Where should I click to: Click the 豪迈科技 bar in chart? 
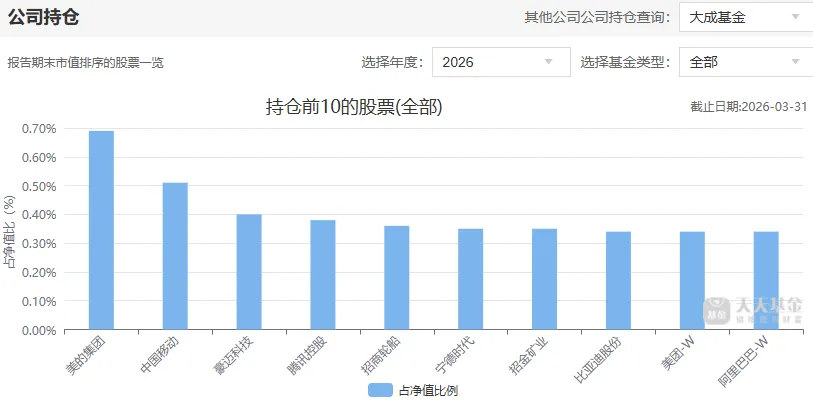pos(249,272)
